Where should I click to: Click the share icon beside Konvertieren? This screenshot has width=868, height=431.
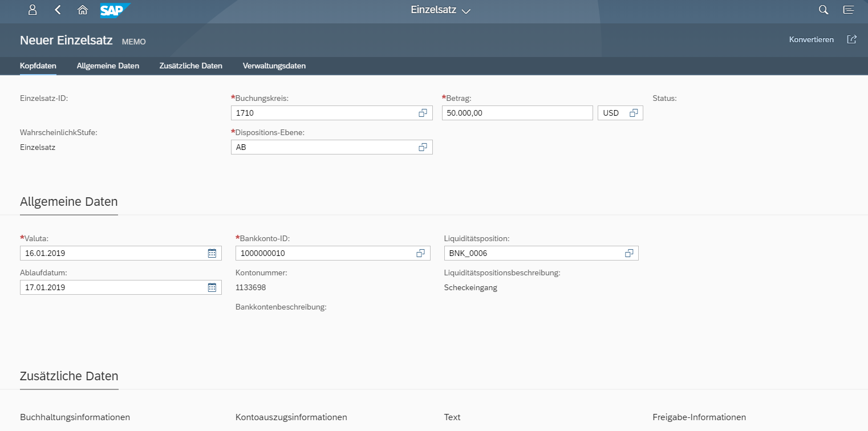pyautogui.click(x=851, y=39)
